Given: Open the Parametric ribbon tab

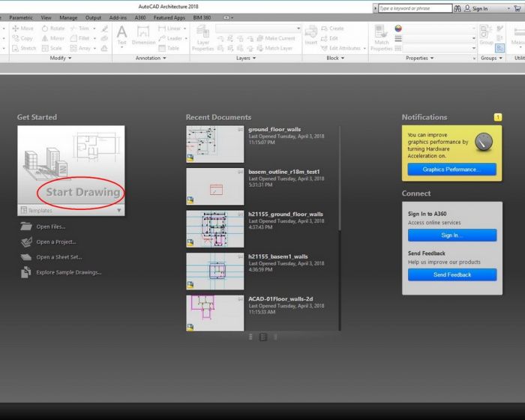Looking at the screenshot, I should point(21,17).
